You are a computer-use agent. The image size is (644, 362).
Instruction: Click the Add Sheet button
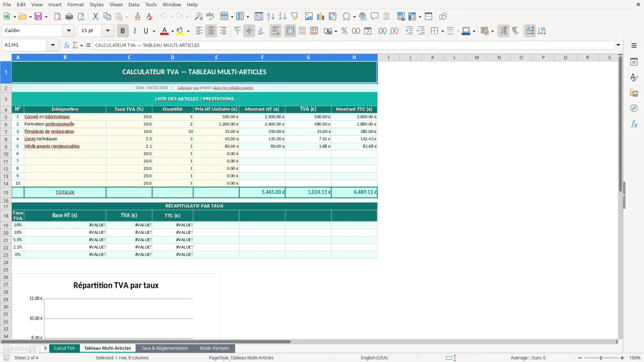pyautogui.click(x=45, y=348)
